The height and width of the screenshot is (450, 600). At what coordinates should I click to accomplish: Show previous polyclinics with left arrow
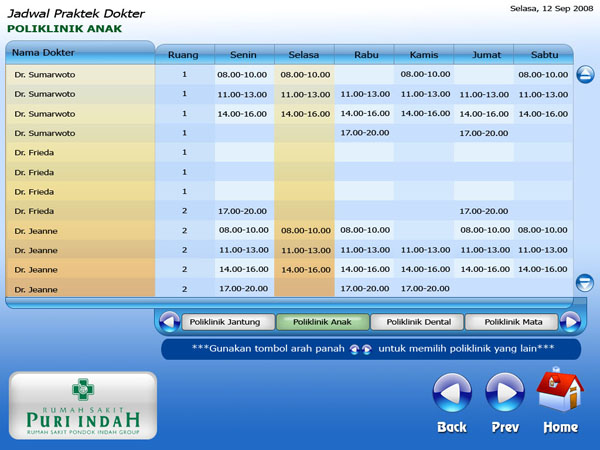coord(169,322)
